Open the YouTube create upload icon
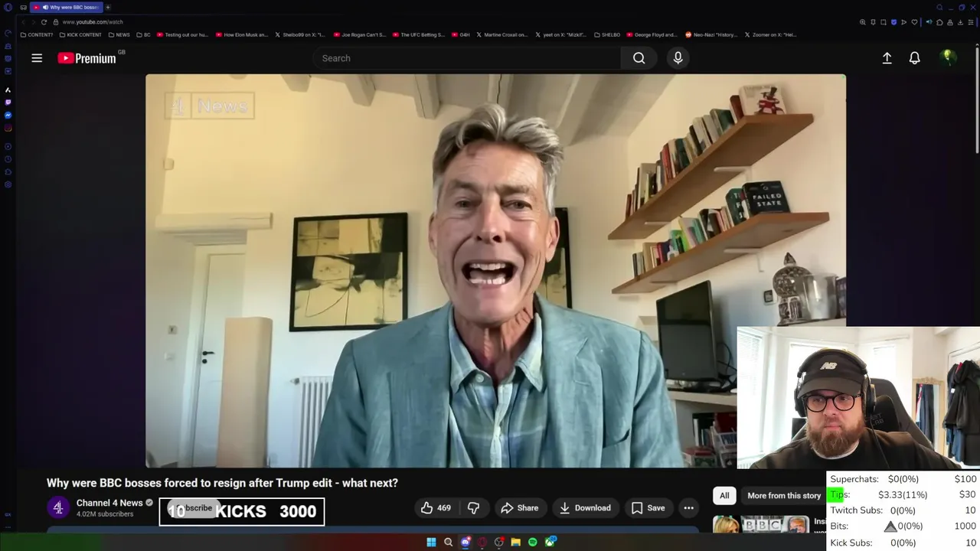Viewport: 980px width, 551px height. pyautogui.click(x=887, y=58)
